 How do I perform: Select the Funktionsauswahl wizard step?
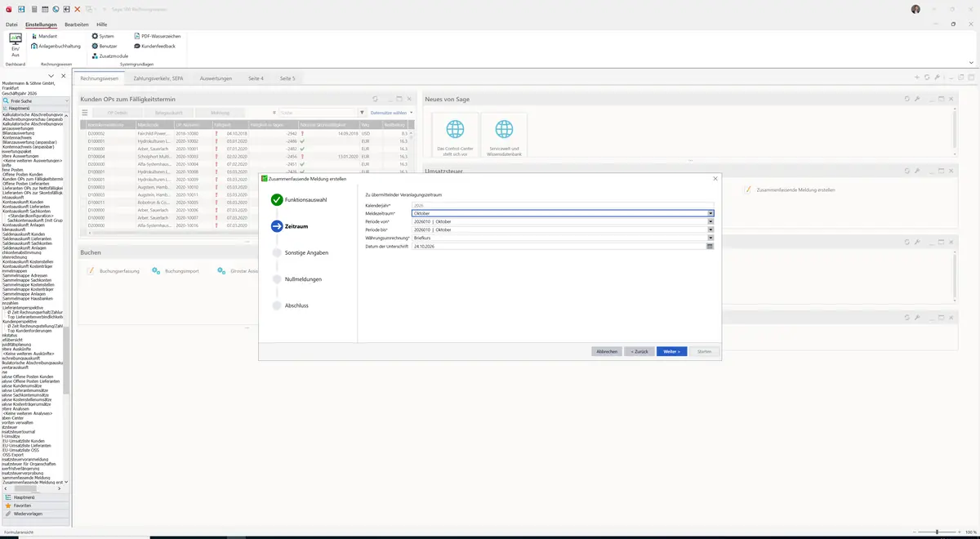[299, 199]
